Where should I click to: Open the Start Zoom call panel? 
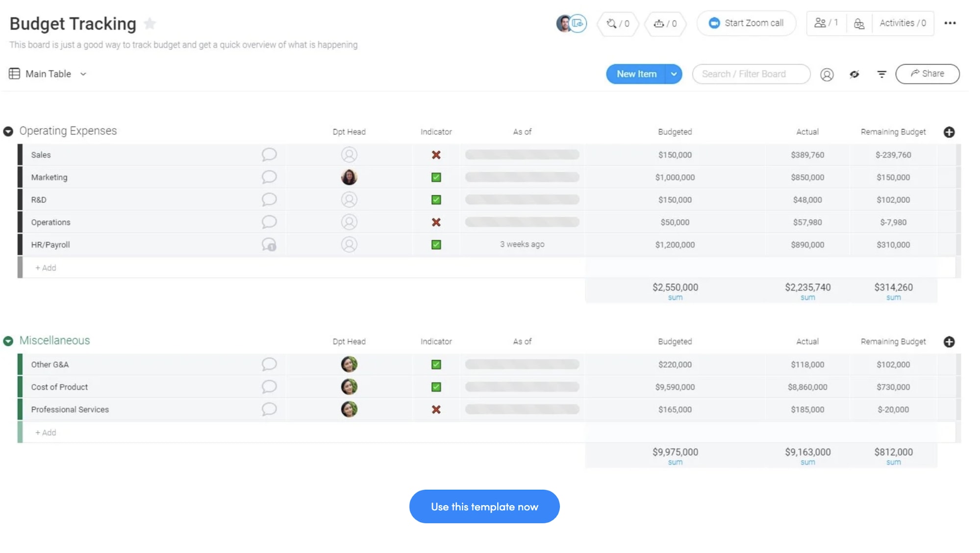pos(747,23)
